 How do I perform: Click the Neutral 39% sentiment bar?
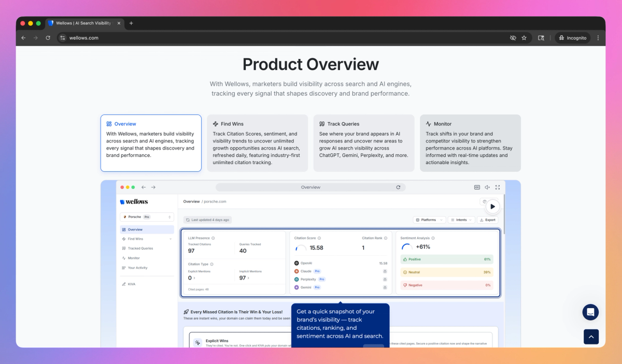[447, 272]
